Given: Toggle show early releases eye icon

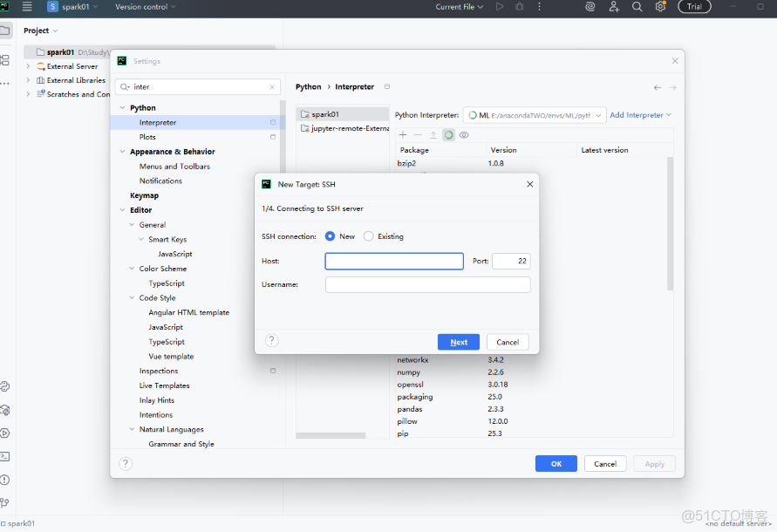Looking at the screenshot, I should point(464,135).
